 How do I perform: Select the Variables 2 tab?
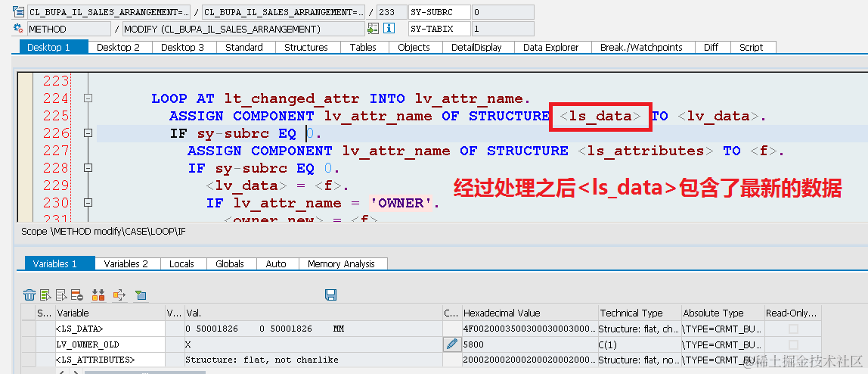pos(126,263)
